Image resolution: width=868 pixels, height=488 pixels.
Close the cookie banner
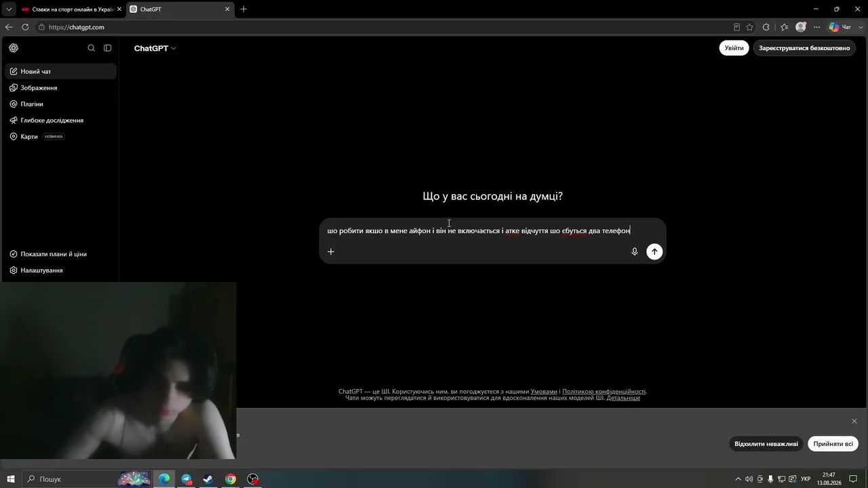click(854, 422)
